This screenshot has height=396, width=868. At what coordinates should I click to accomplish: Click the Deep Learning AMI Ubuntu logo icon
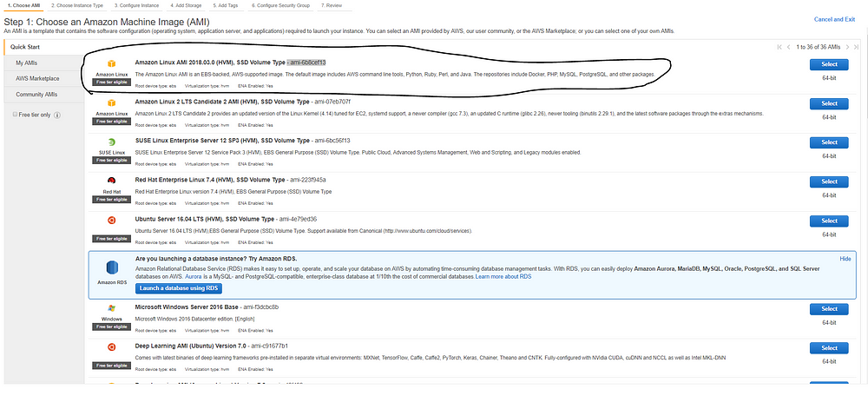point(111,347)
